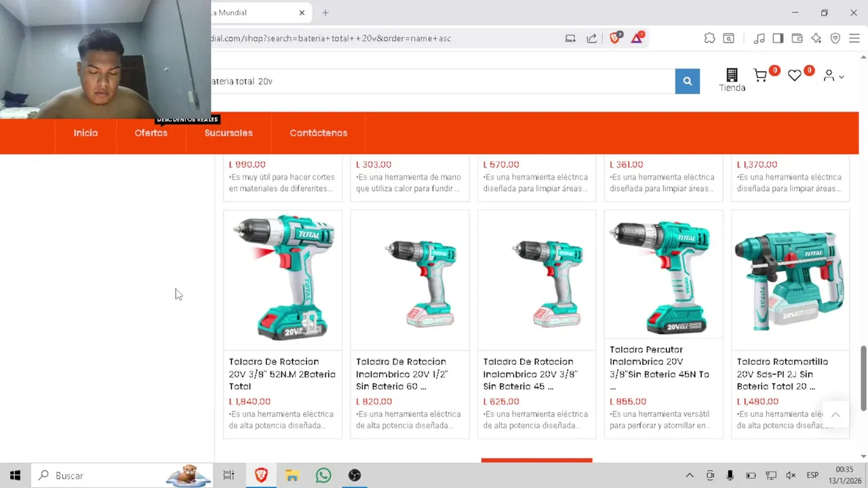This screenshot has width=868, height=488.
Task: Open the shopping cart icon
Action: 761,76
